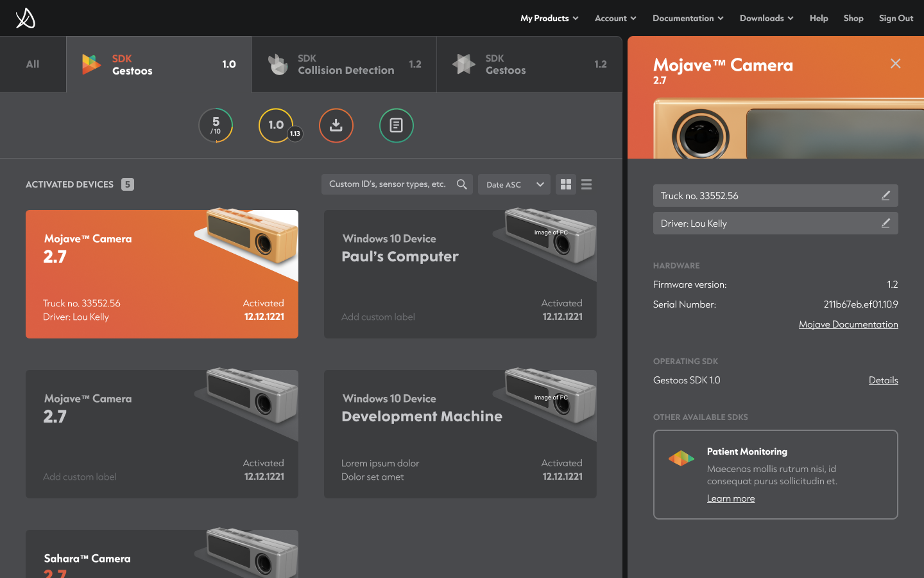
Task: Close the Mojave Camera detail panel
Action: pyautogui.click(x=896, y=64)
